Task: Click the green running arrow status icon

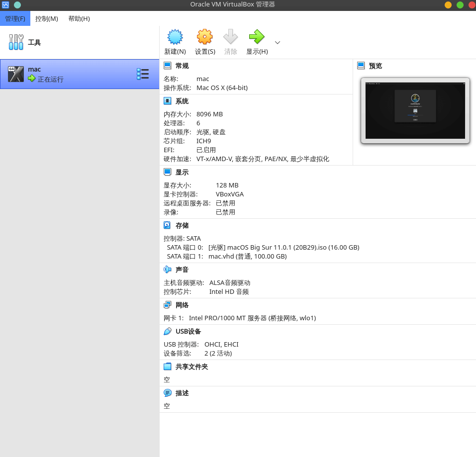Action: pyautogui.click(x=31, y=79)
